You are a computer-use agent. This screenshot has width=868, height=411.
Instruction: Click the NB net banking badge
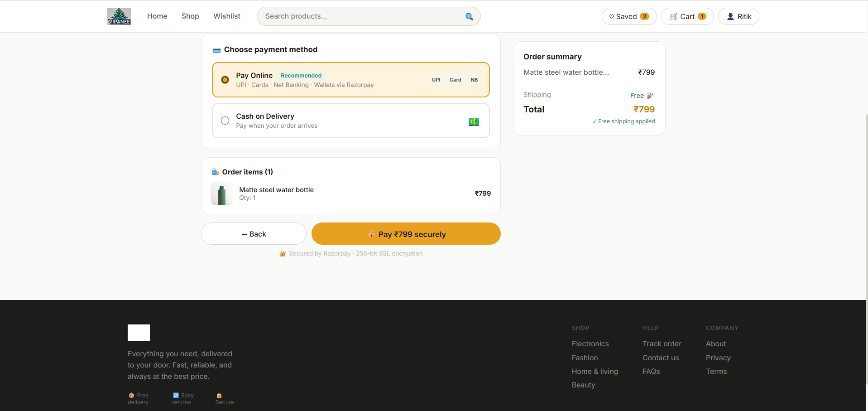pyautogui.click(x=474, y=80)
